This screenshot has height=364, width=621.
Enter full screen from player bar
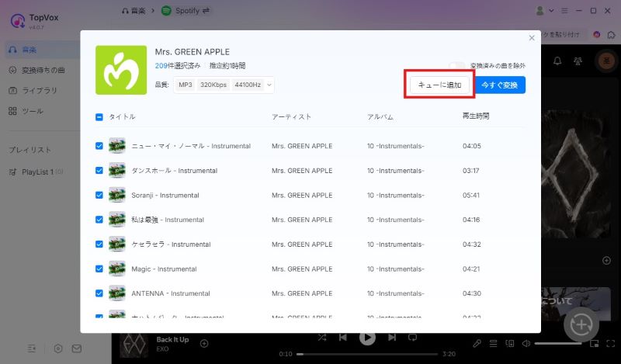click(x=611, y=343)
